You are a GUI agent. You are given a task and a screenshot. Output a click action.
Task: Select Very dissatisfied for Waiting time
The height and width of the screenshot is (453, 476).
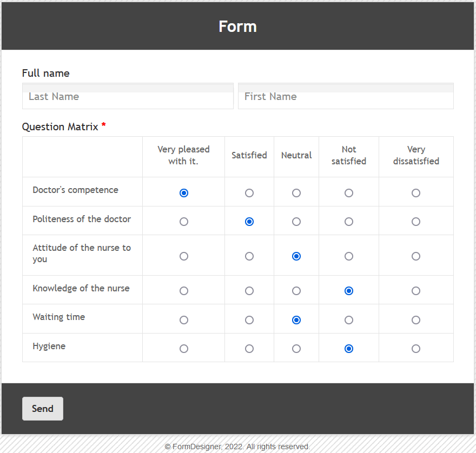coord(416,320)
